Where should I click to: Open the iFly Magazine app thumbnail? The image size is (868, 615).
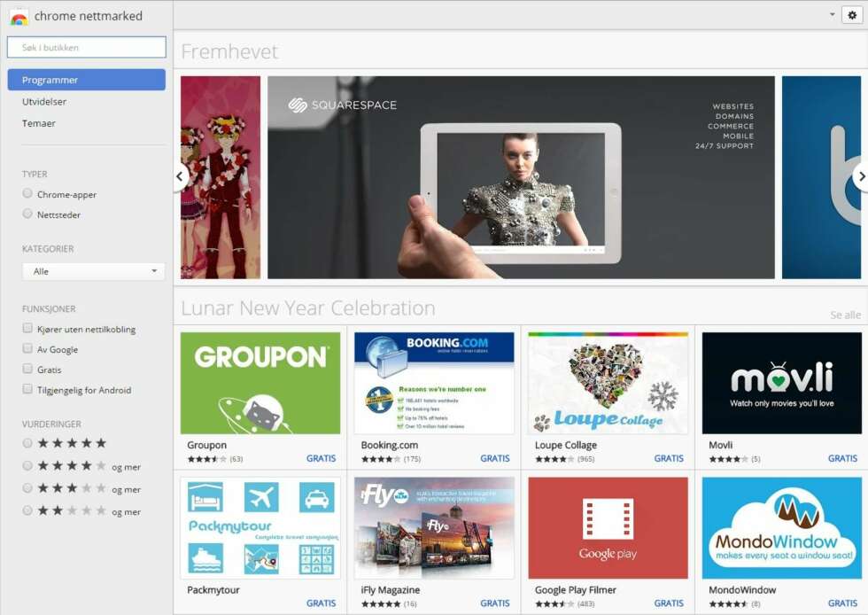434,528
